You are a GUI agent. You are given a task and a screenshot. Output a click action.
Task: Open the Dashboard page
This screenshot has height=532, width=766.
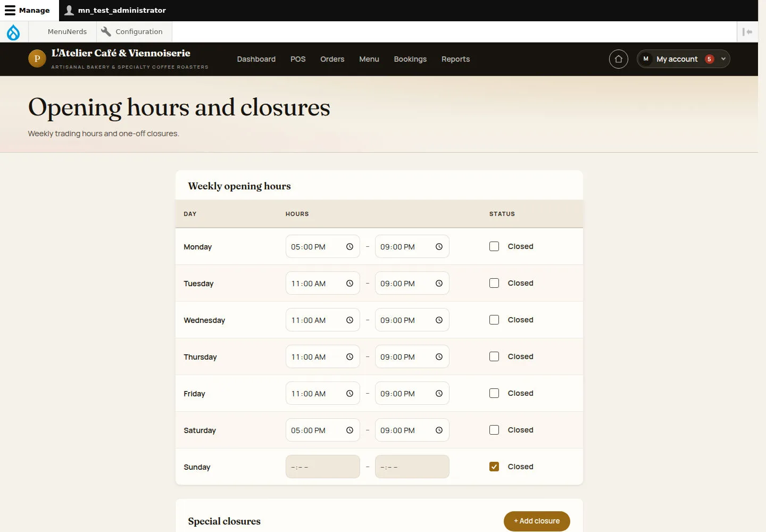[x=256, y=59]
